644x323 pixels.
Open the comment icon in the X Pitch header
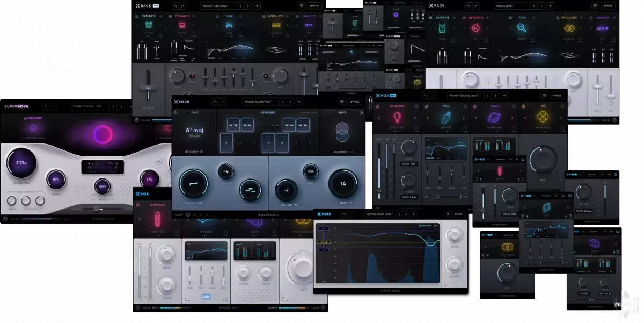(342, 102)
